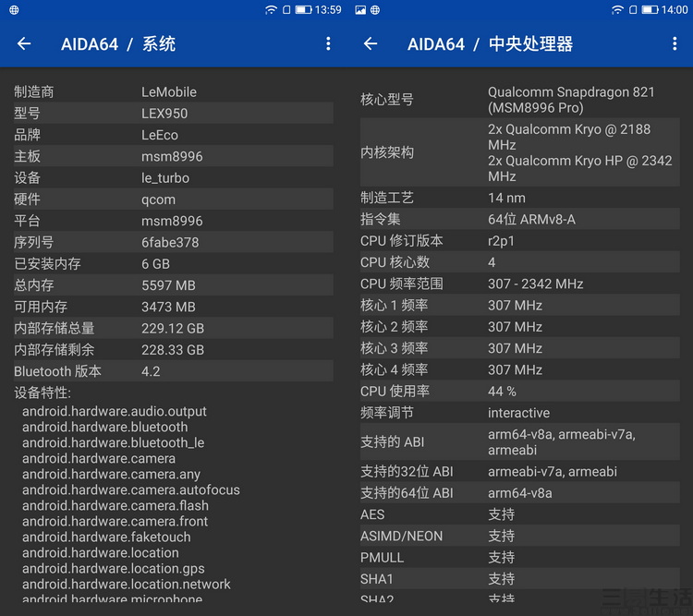Select the 型号 row showing LEX950

click(172, 114)
